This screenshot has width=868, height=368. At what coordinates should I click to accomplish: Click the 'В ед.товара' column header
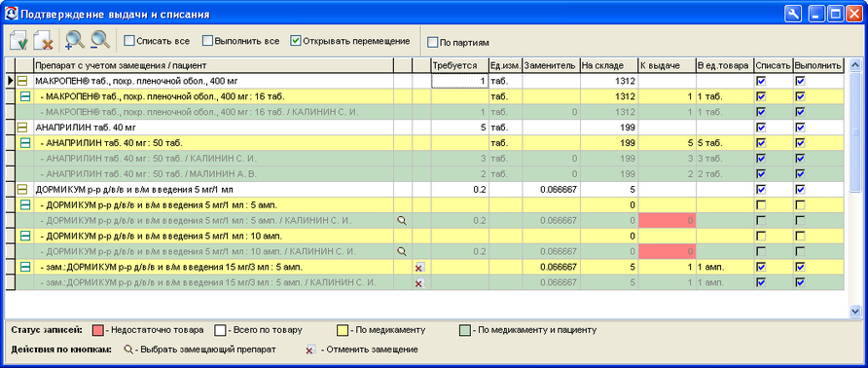pos(725,65)
